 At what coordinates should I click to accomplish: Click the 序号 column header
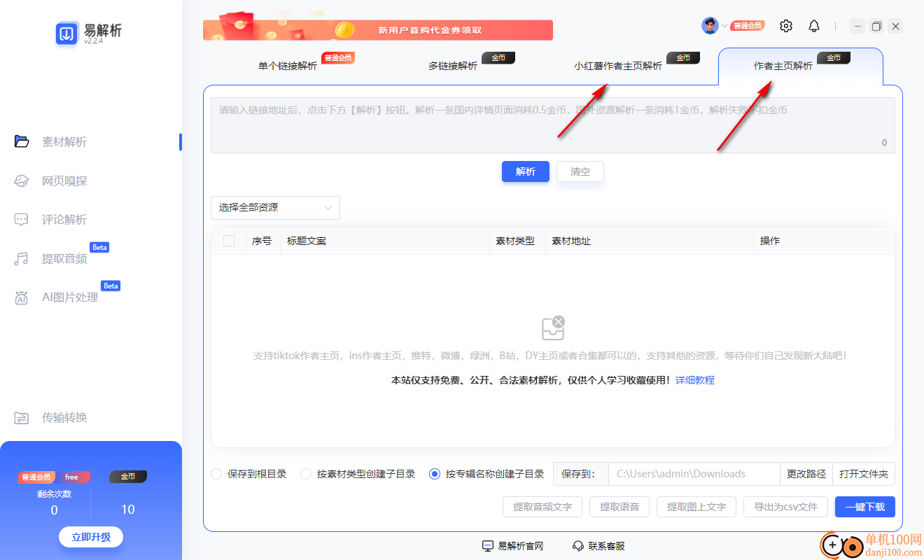point(262,241)
